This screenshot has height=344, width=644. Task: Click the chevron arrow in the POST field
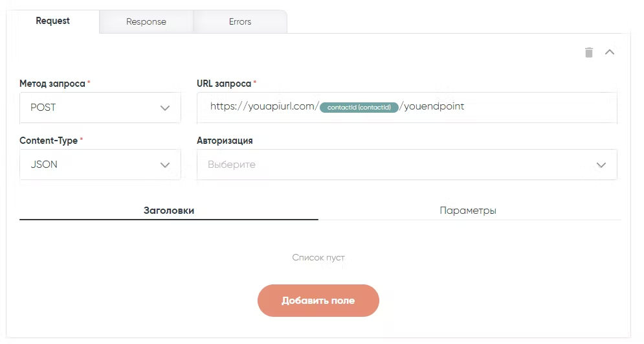(165, 108)
